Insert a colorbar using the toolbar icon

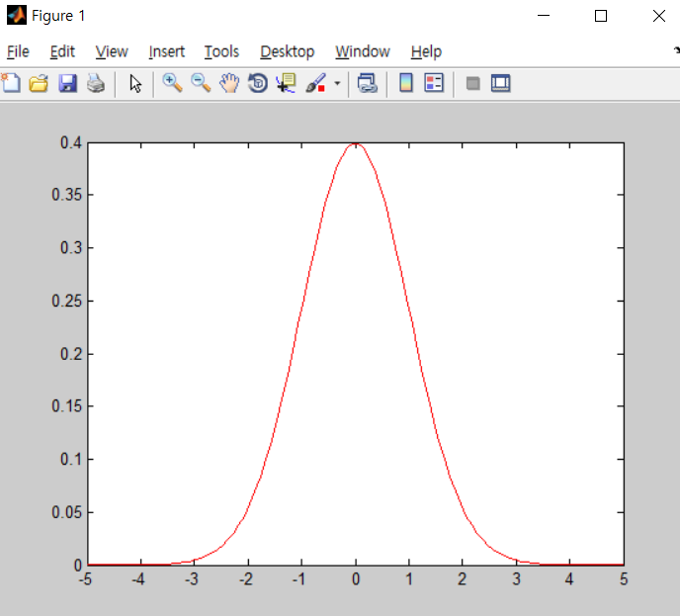(x=406, y=83)
